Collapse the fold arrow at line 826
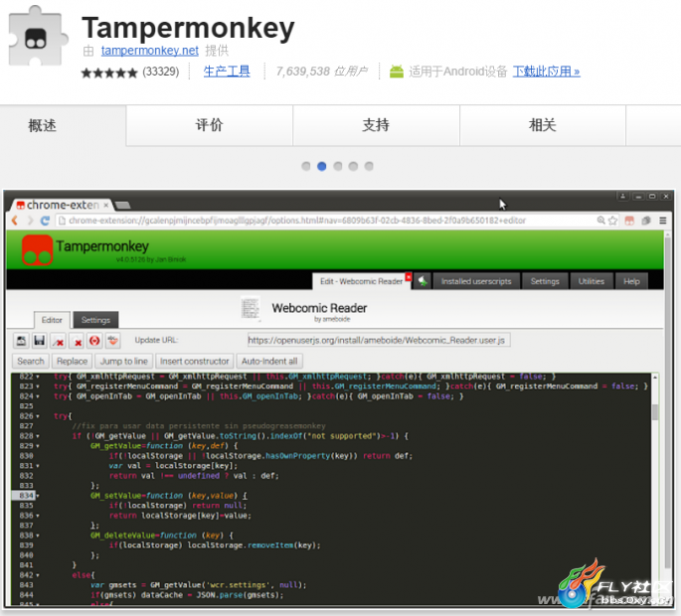Image resolution: width=681 pixels, height=616 pixels. pos(38,416)
